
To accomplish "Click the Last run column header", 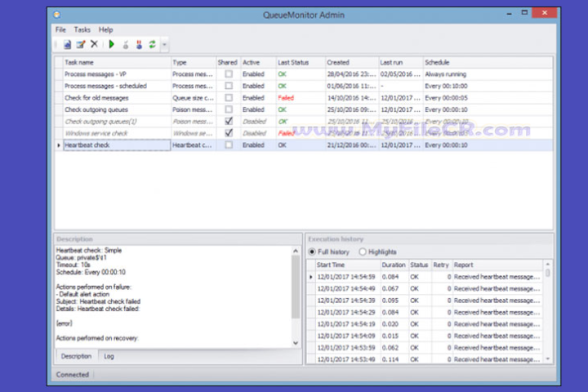I will pos(401,62).
